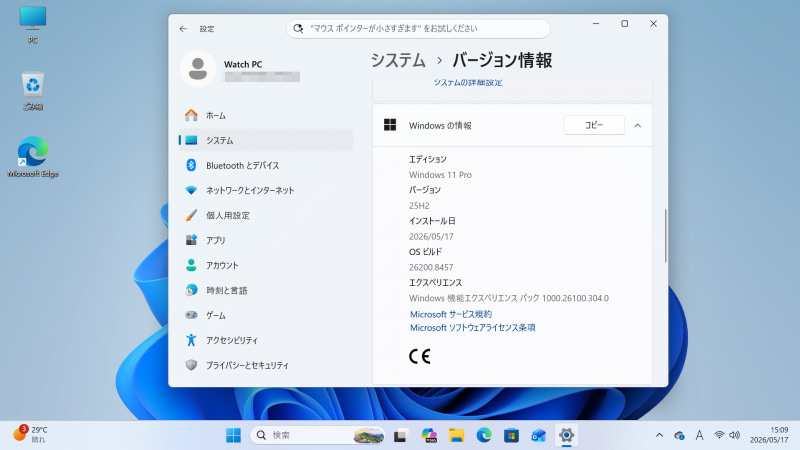Viewport: 800px width, 450px height.
Task: Open Microsoft 365 Copilot taskbar icon
Action: point(429,435)
